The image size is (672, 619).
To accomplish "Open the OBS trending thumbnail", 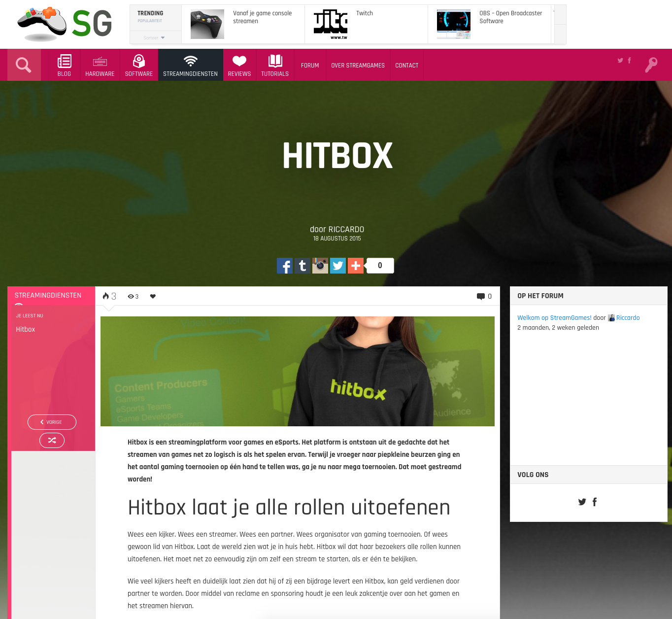I will tap(454, 24).
